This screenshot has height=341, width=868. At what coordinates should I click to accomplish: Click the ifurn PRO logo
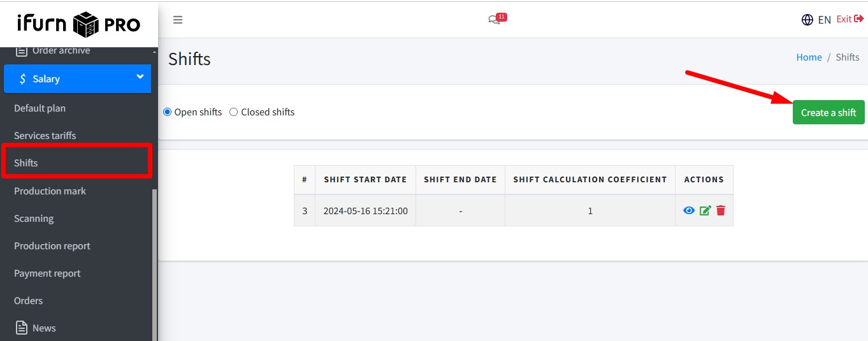coord(78,24)
